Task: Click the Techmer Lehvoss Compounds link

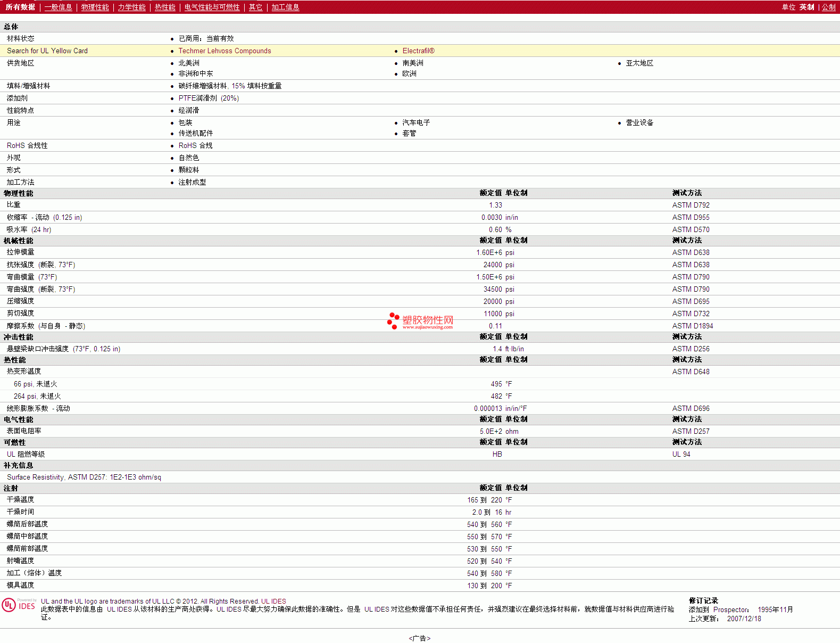Action: pos(224,51)
